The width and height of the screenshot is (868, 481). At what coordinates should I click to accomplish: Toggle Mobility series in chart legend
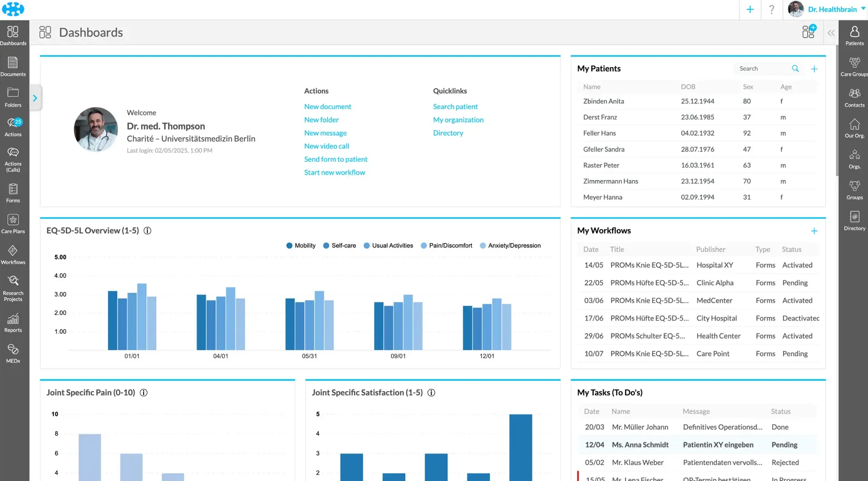click(301, 246)
